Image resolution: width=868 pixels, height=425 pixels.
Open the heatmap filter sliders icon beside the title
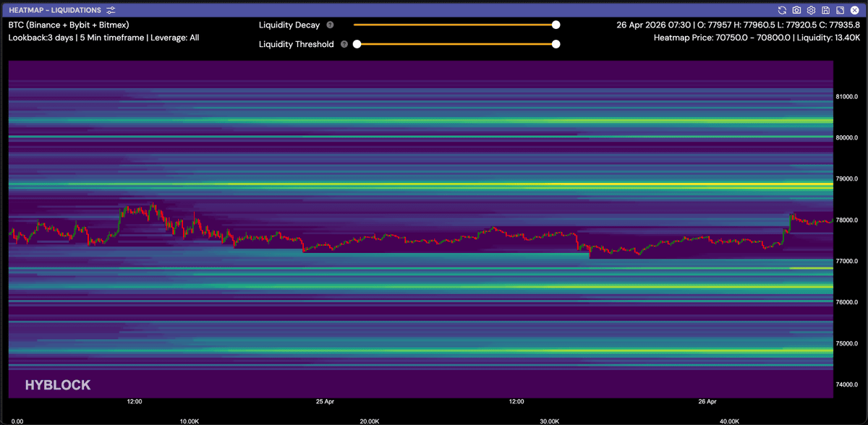111,10
